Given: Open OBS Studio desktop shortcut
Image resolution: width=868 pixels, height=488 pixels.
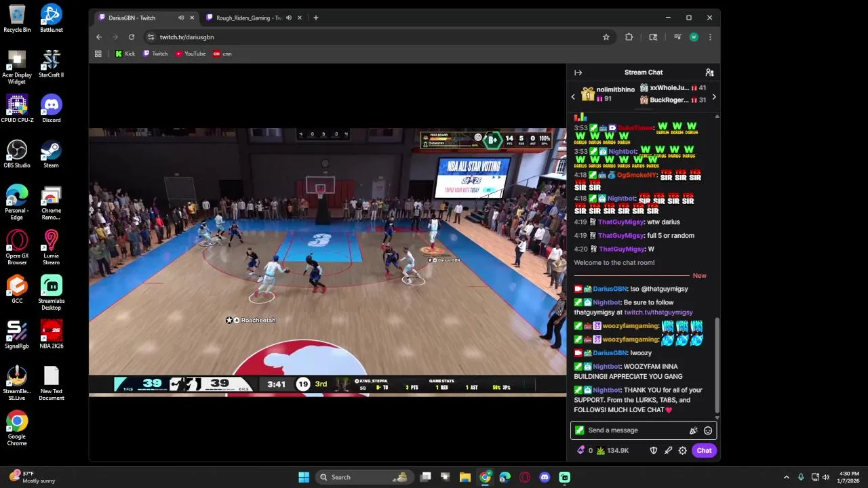Looking at the screenshot, I should pos(17,154).
